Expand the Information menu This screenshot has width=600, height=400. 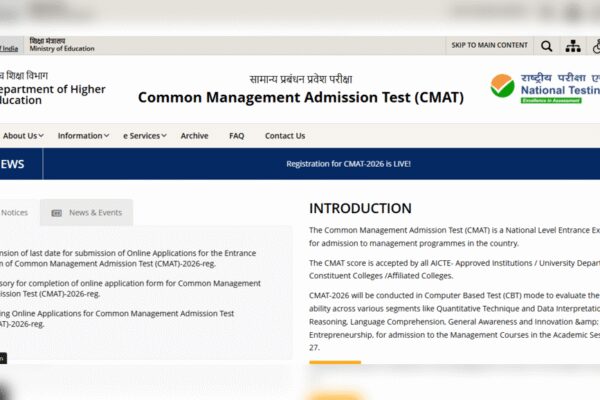[x=83, y=136]
